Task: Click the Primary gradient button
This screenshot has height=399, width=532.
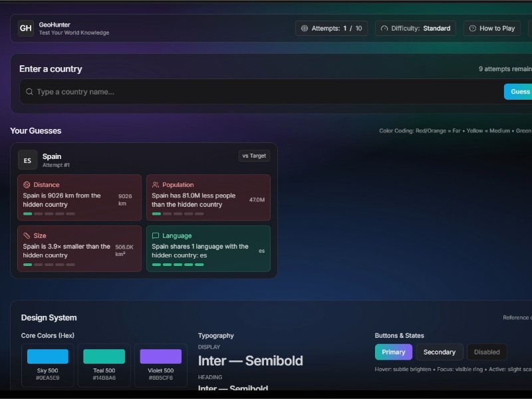Action: [x=394, y=352]
